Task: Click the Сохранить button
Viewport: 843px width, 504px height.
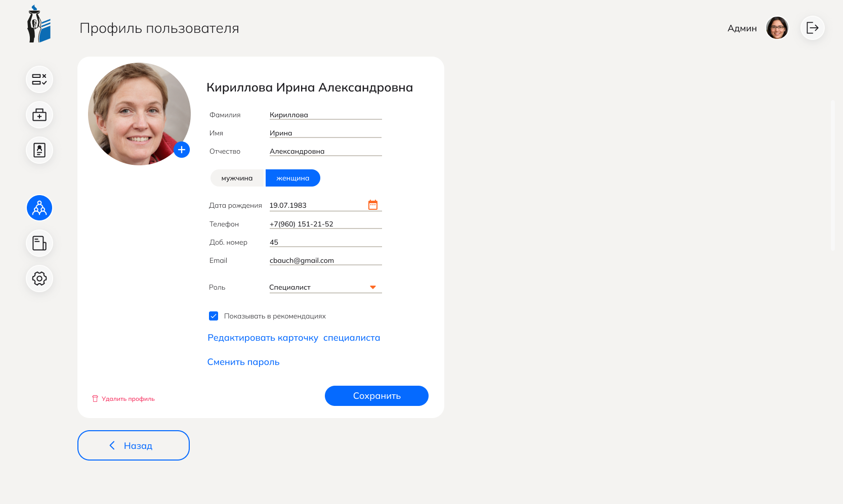Action: click(x=376, y=396)
